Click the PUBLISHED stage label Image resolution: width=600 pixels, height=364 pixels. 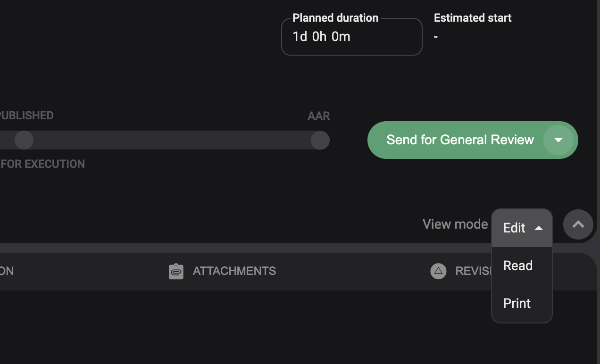26,116
